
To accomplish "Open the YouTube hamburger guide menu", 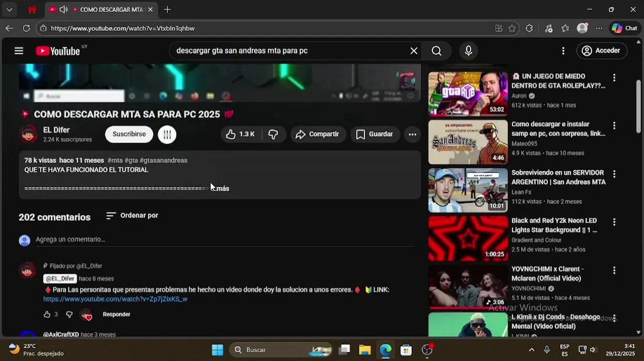I will tap(19, 51).
